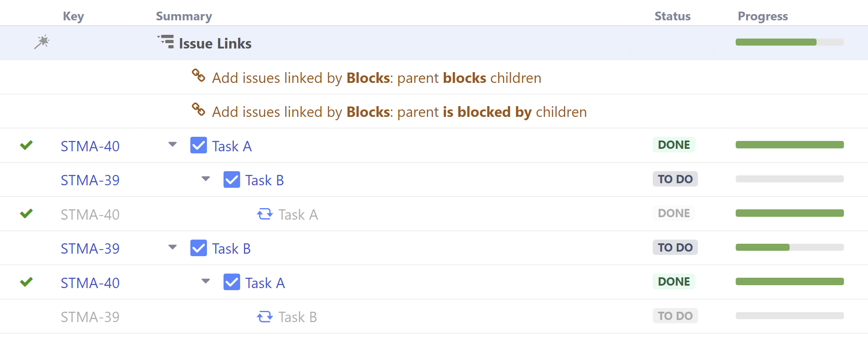
Task: Open the top-level STMA-39 key link
Action: tap(90, 249)
